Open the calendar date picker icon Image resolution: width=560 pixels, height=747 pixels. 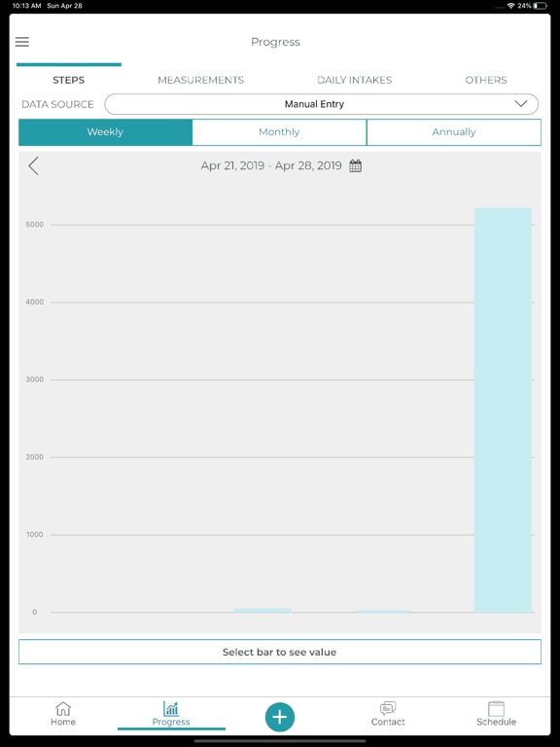355,165
